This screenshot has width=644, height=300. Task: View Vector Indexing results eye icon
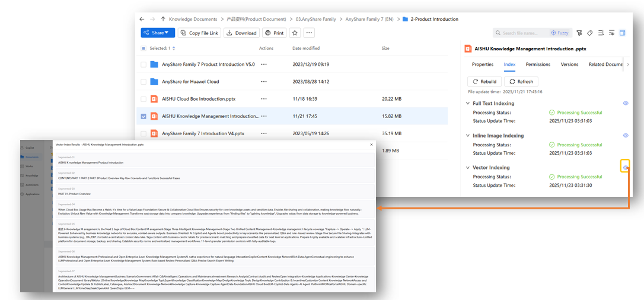[x=625, y=167]
